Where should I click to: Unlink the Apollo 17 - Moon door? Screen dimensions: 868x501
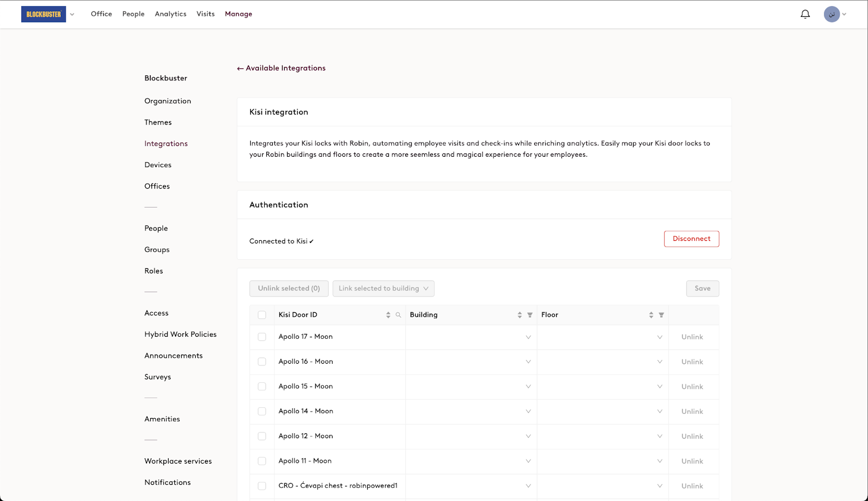tap(692, 337)
